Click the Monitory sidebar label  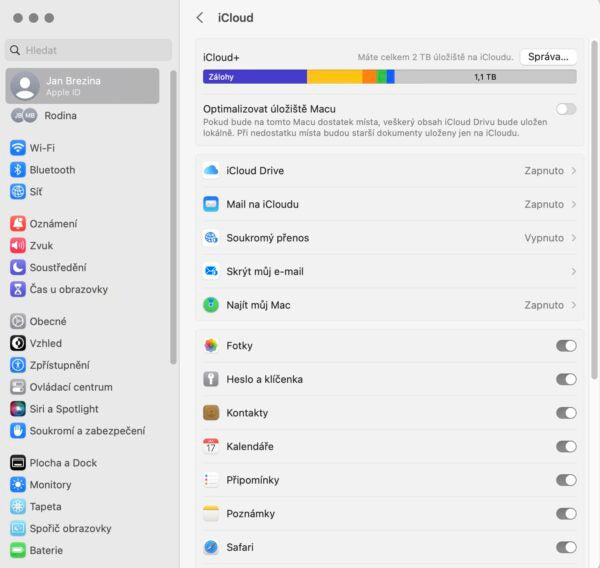[x=51, y=485]
